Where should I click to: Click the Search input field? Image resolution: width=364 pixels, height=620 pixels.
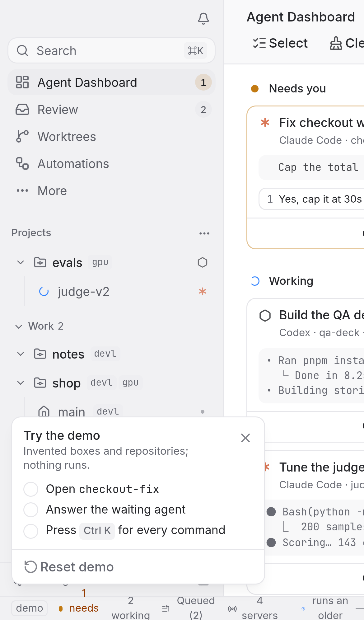click(x=111, y=51)
